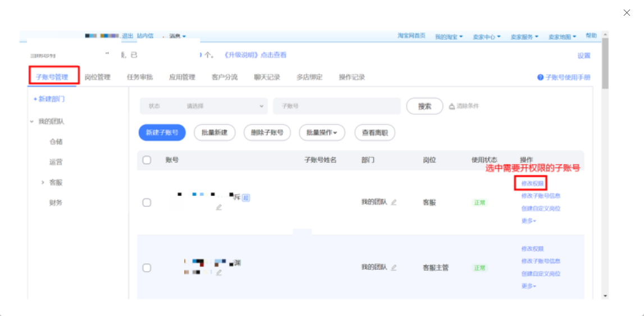Image resolution: width=644 pixels, height=316 pixels.
Task: Open the 状态 请选择 dropdown
Action: [203, 106]
